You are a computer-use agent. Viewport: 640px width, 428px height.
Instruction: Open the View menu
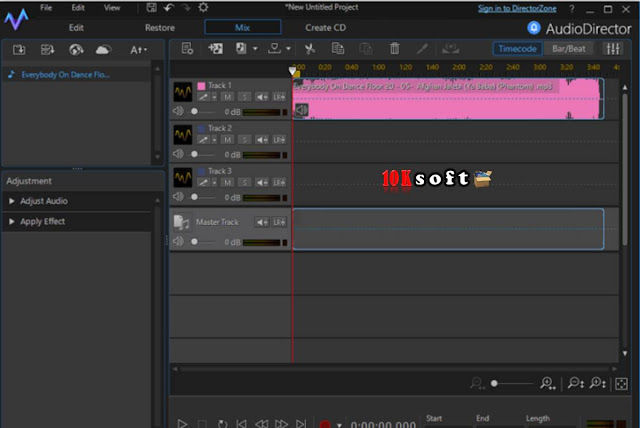pyautogui.click(x=112, y=8)
